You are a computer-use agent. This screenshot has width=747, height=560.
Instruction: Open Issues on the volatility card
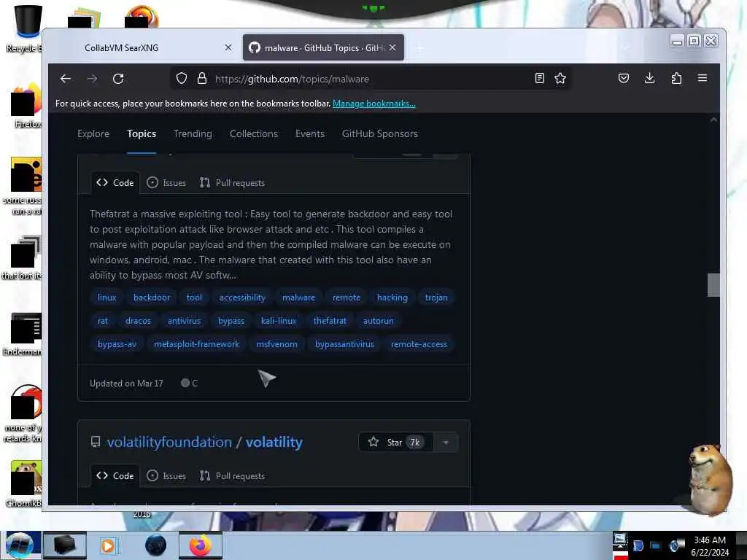(x=166, y=475)
